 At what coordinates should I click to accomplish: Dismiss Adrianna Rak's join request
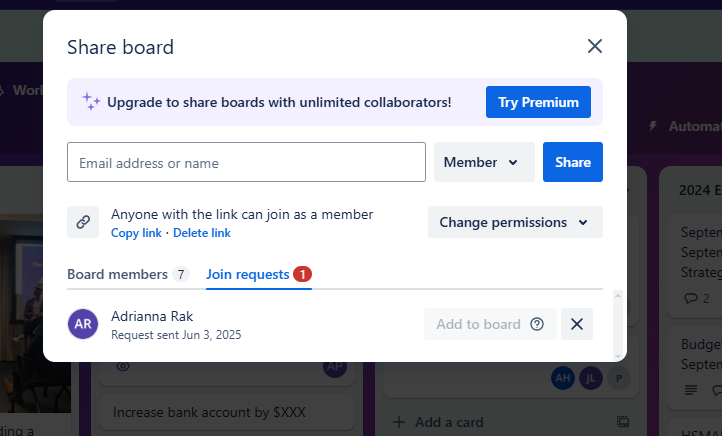pos(576,324)
